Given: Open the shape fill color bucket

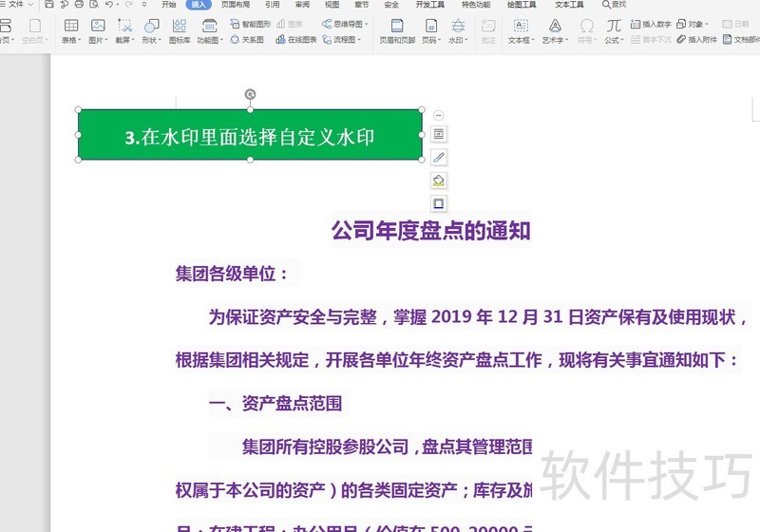Looking at the screenshot, I should pyautogui.click(x=438, y=180).
